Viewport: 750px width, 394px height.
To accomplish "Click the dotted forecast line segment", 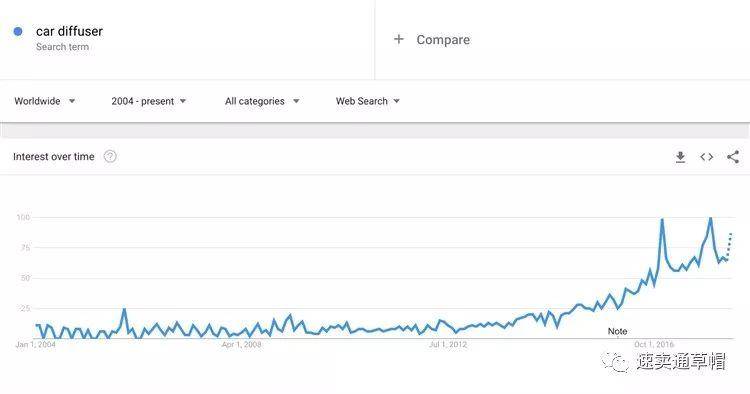I will pos(729,246).
